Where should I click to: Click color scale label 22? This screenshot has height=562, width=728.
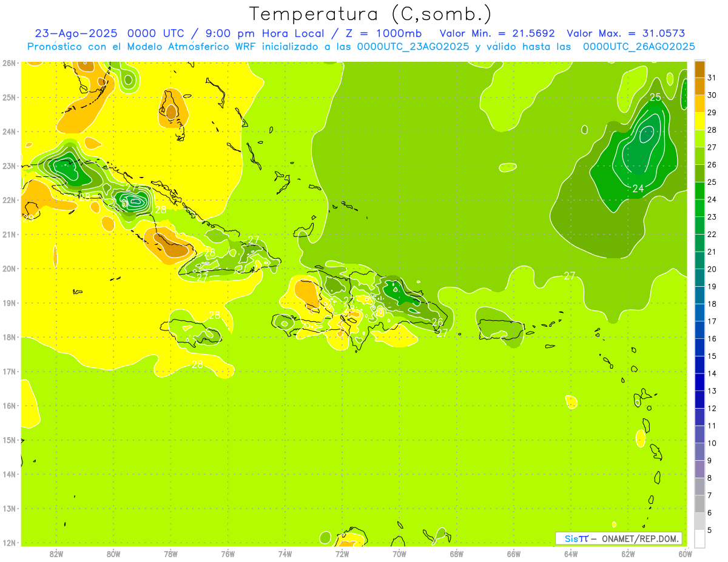pos(712,234)
